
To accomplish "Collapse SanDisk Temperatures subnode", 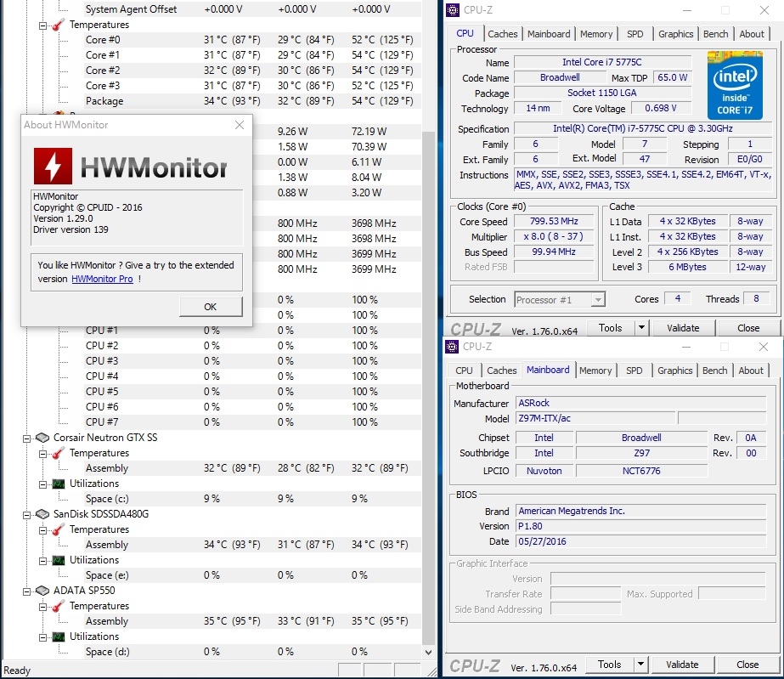I will point(42,530).
